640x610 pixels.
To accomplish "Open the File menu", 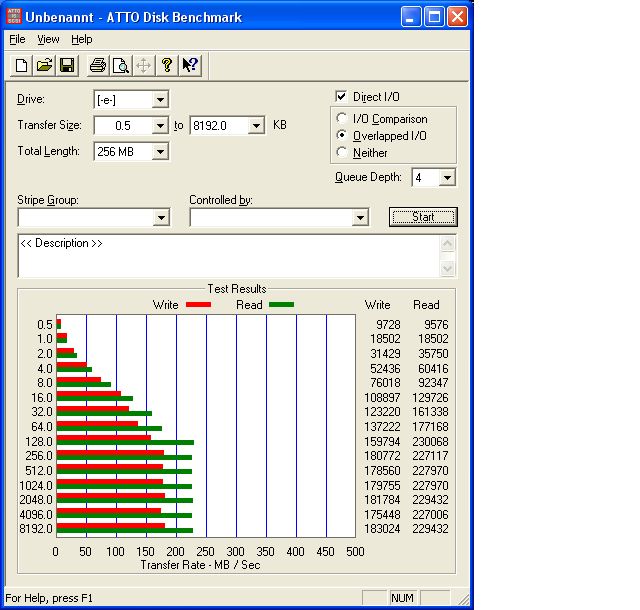I will click(17, 39).
